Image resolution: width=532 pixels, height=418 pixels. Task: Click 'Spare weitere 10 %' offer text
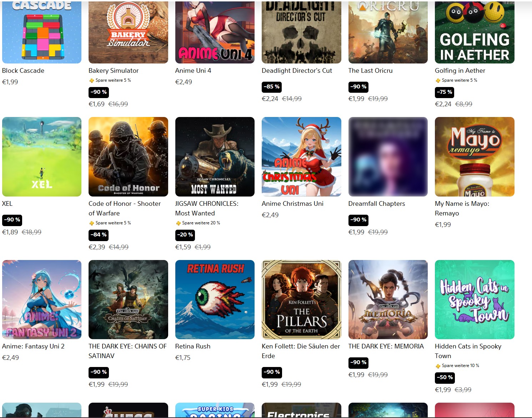point(461,366)
